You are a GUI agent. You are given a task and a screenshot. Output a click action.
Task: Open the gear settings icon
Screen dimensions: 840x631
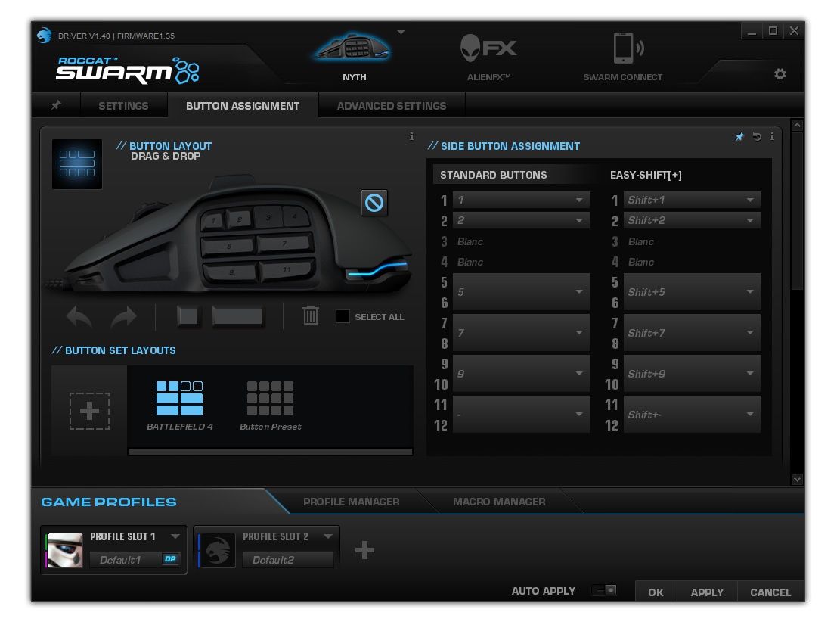pos(780,74)
